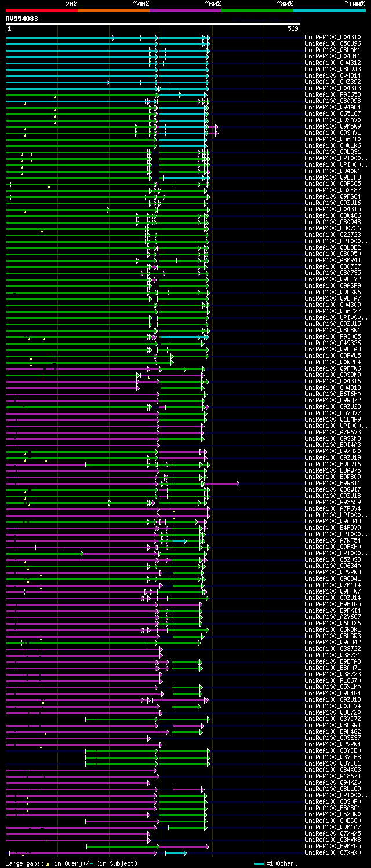The image size is (371, 868).
Task: Select label UniRef100_Q6NQK1
Action: pyautogui.click(x=333, y=629)
